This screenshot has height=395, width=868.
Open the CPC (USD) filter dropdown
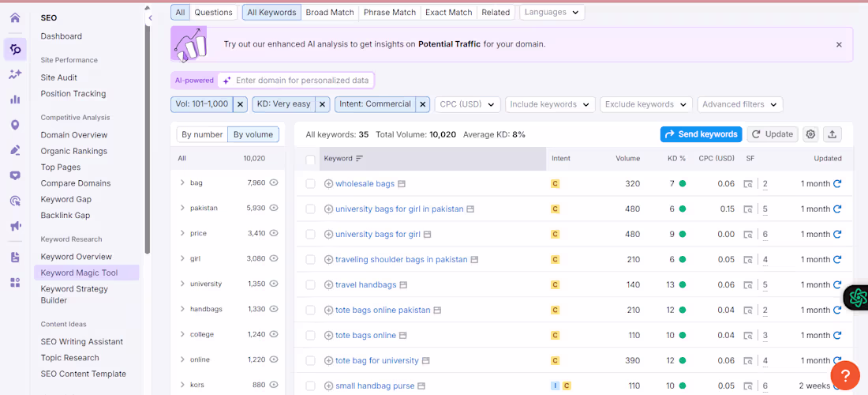pyautogui.click(x=468, y=104)
